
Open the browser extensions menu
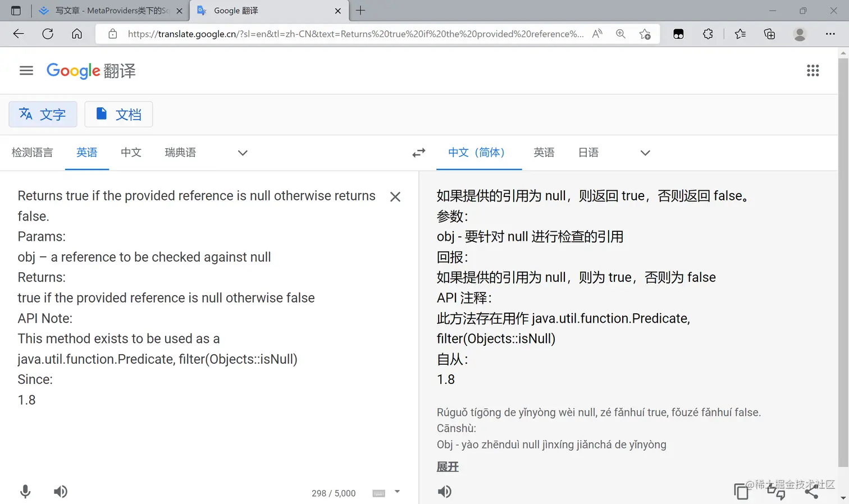click(707, 34)
